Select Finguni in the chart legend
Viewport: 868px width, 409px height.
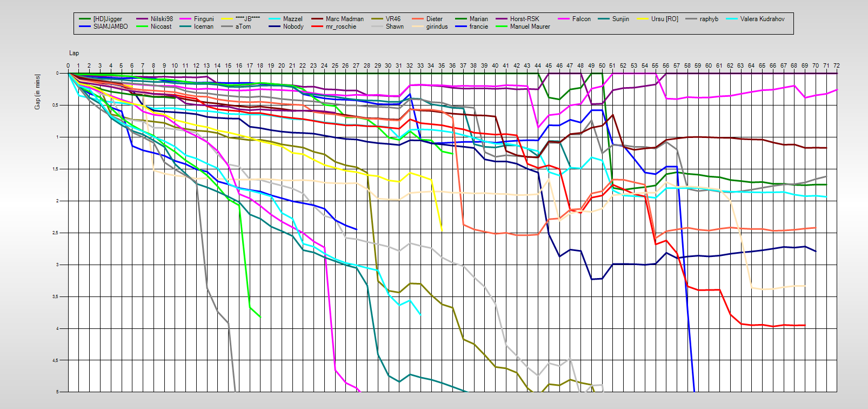[x=204, y=19]
